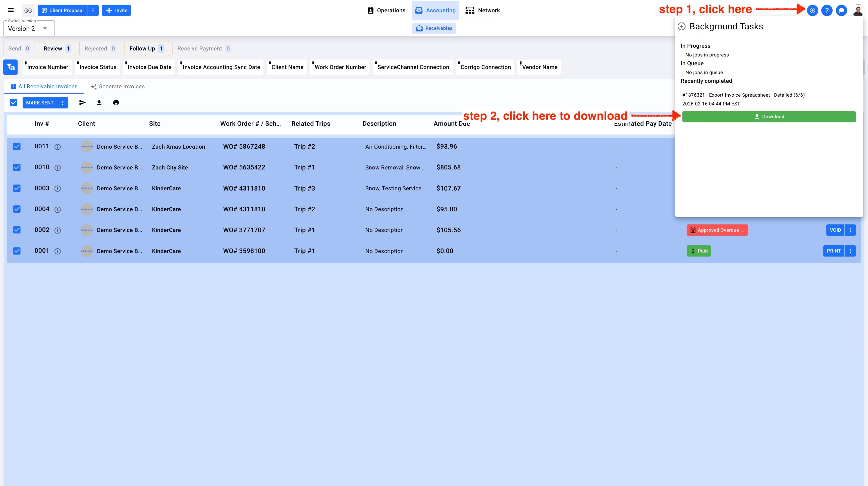Open the chat message bubble icon
Viewport: 868px width, 486px height.
(x=841, y=11)
